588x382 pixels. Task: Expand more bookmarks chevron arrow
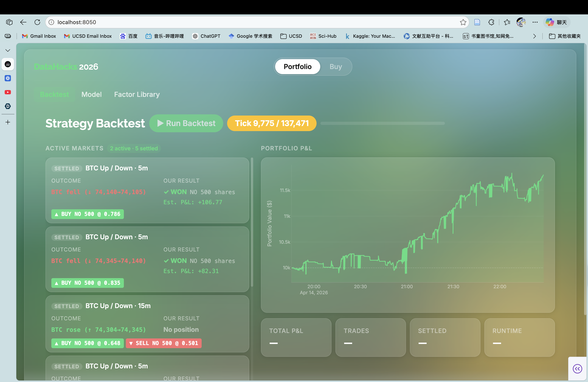coord(534,36)
